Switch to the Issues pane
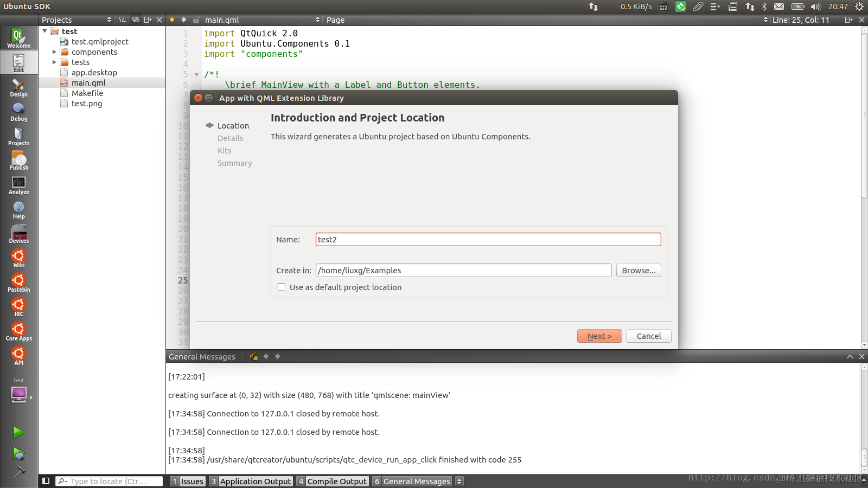This screenshot has width=868, height=488. (188, 481)
